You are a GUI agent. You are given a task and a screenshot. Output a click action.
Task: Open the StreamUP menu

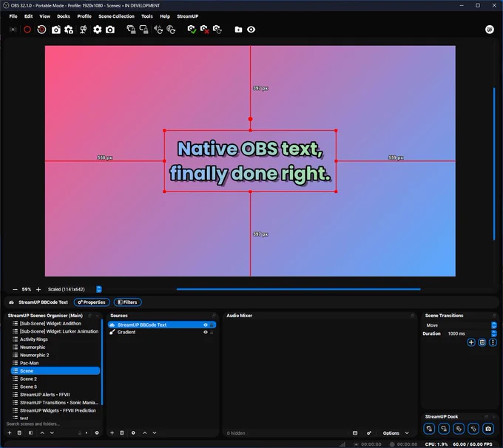(188, 16)
